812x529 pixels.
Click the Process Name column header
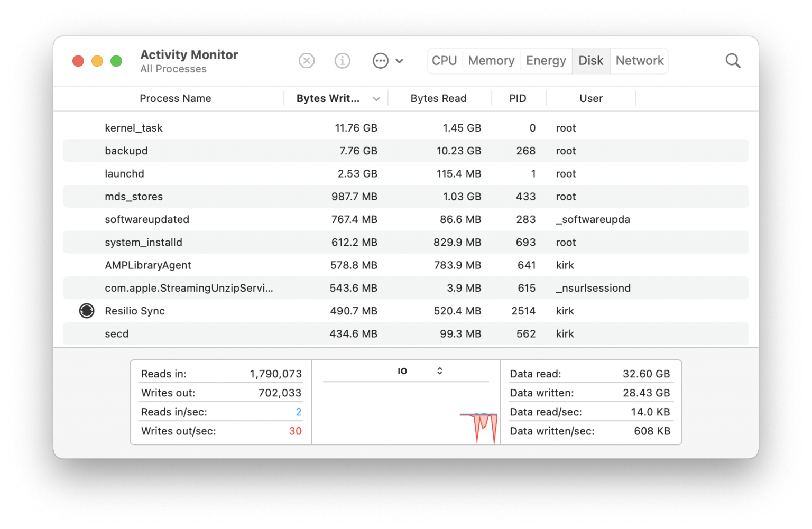(175, 99)
